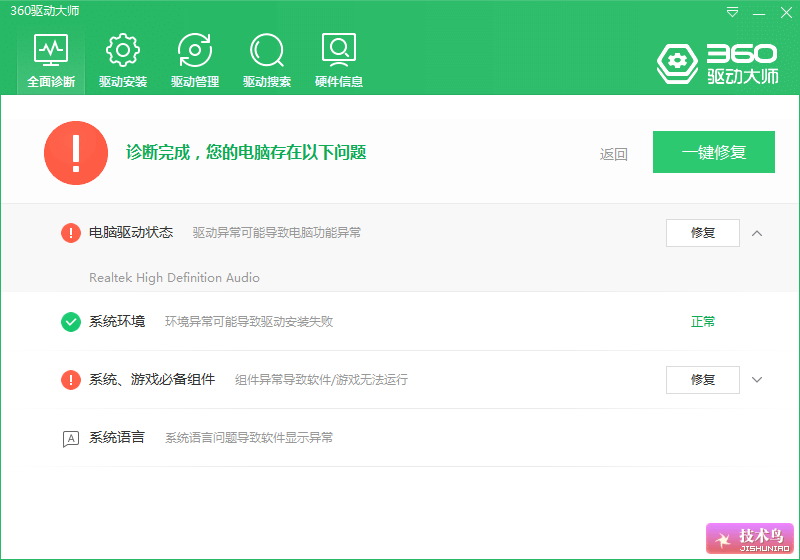The height and width of the screenshot is (560, 800).
Task: Go to the 驱动搜索 tab
Action: point(267,61)
